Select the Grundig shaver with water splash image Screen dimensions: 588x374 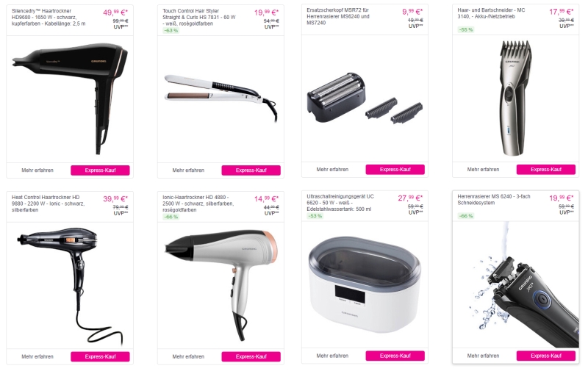pos(516,285)
